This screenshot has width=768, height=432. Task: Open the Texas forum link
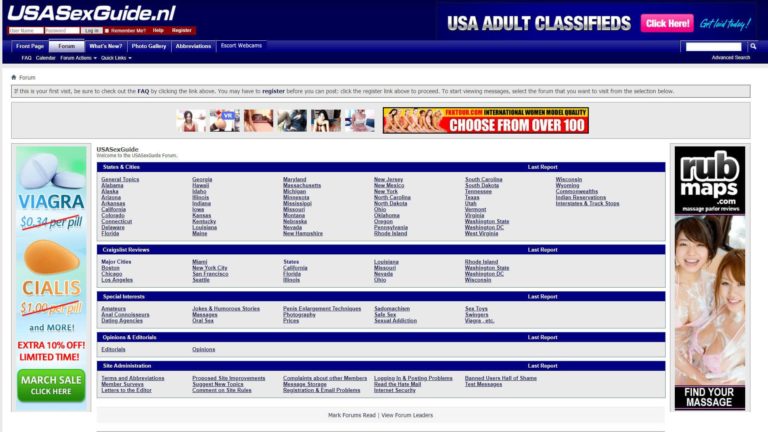click(472, 197)
